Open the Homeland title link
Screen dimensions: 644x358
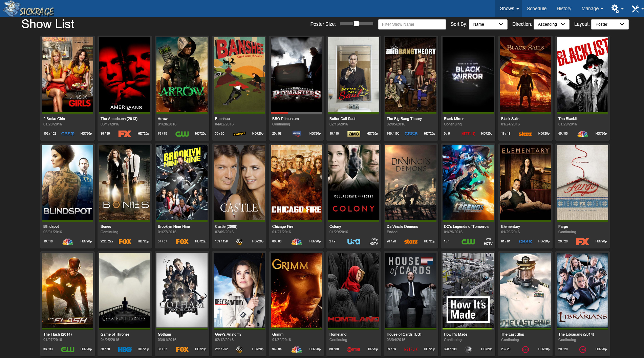(338, 334)
